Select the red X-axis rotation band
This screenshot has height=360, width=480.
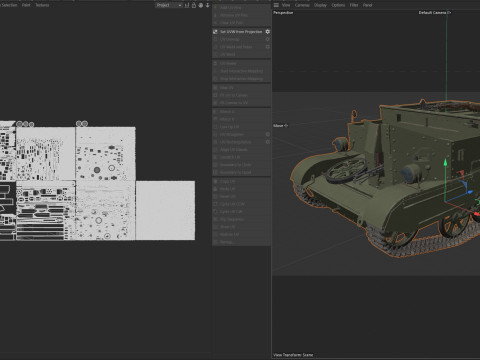coord(462,173)
